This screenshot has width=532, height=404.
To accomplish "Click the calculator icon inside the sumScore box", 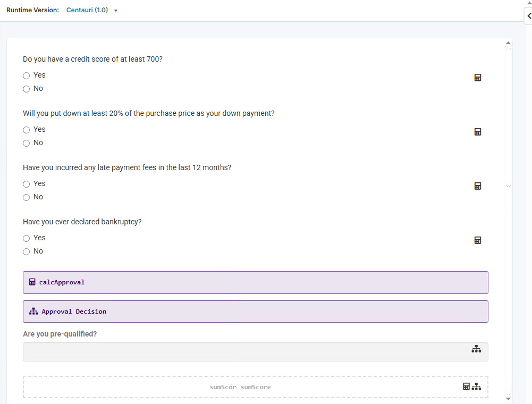I will (466, 386).
